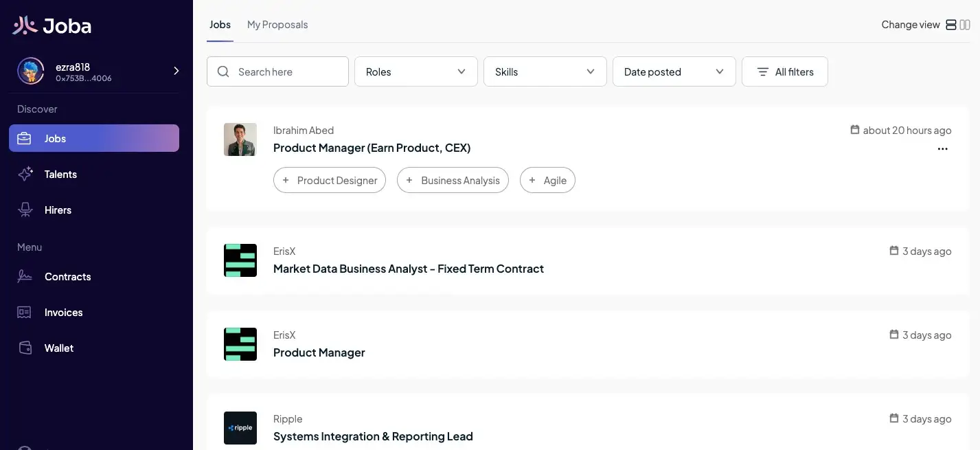The image size is (980, 450).
Task: Add the Agile skill tag
Action: (x=547, y=180)
